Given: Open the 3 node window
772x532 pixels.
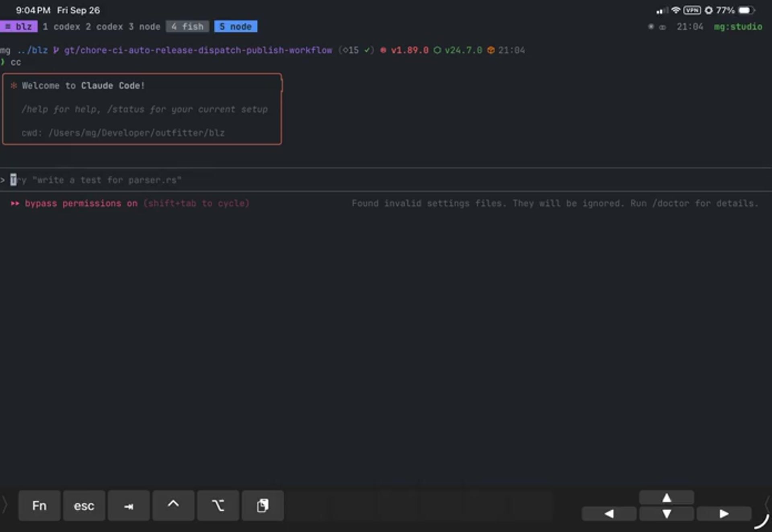Looking at the screenshot, I should coord(144,27).
